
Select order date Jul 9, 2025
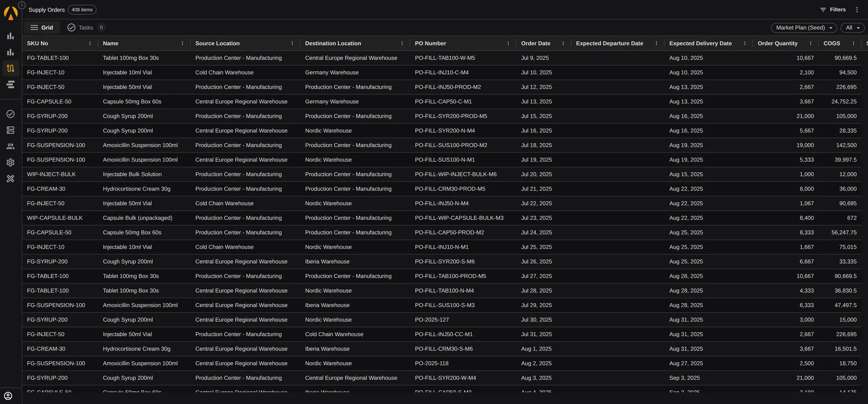[535, 58]
